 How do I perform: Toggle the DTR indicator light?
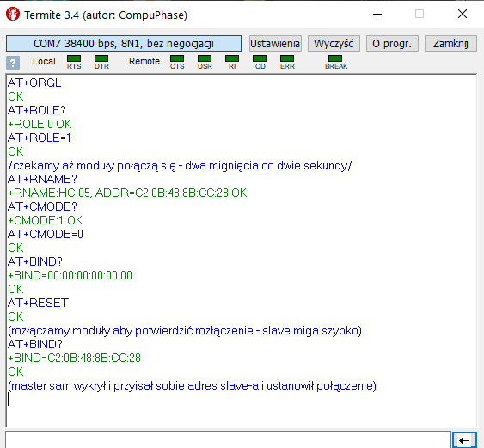[x=101, y=58]
